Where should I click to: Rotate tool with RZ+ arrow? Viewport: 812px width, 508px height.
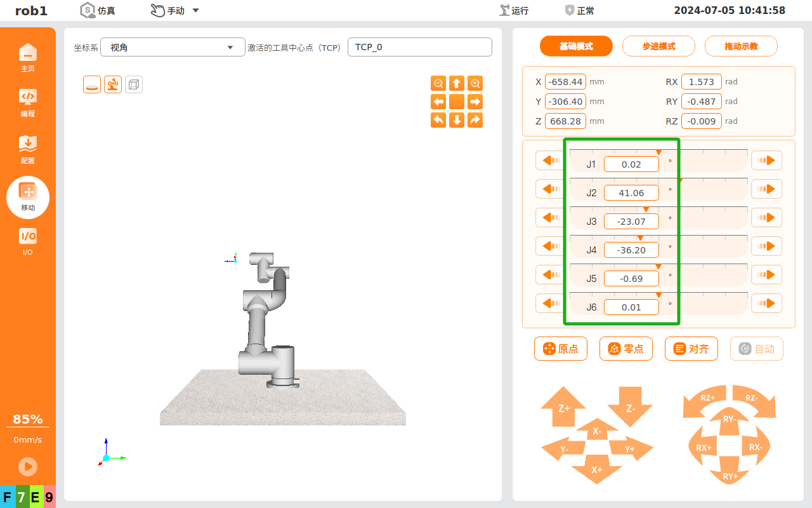(705, 400)
